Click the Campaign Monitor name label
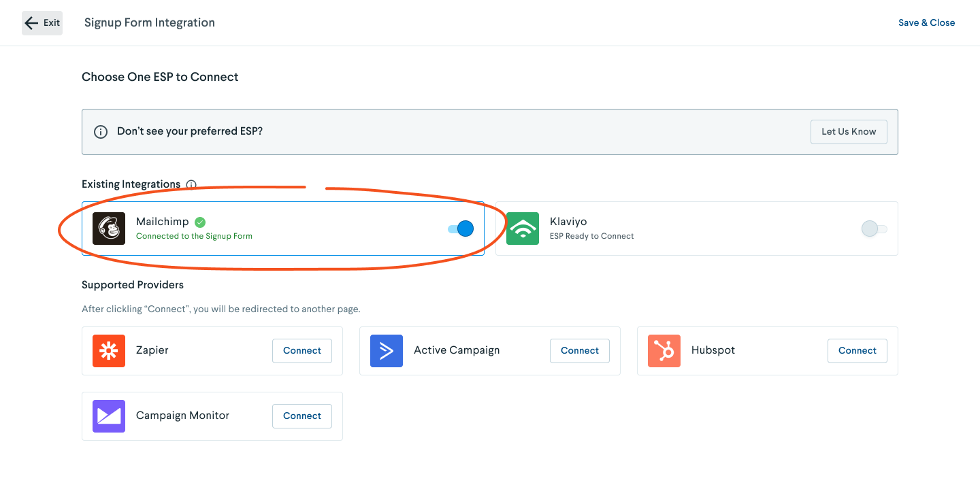The height and width of the screenshot is (489, 980). (x=182, y=416)
